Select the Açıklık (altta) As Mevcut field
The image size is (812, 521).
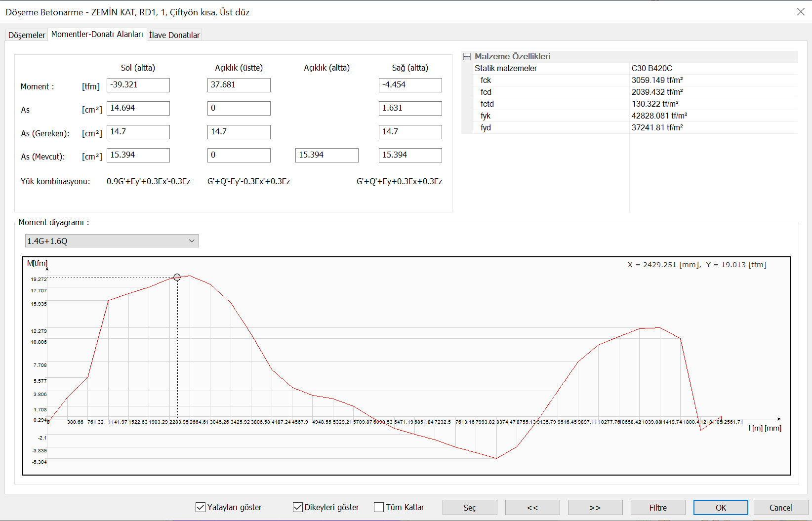(326, 155)
